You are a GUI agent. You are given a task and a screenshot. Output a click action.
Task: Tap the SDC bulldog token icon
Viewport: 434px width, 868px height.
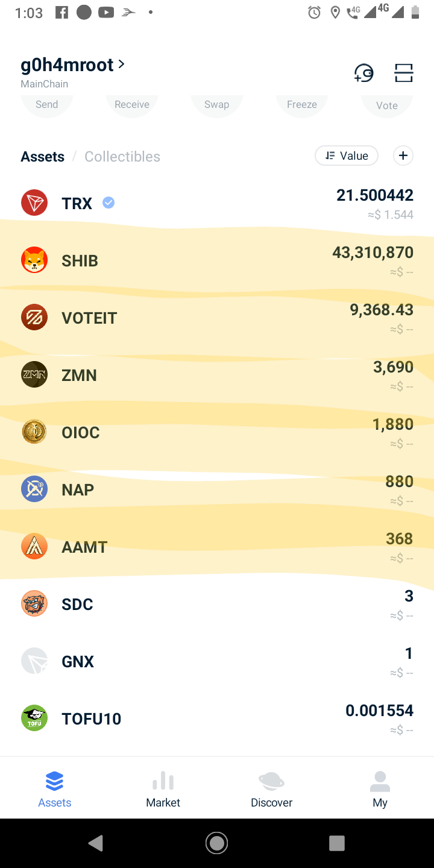(34, 604)
